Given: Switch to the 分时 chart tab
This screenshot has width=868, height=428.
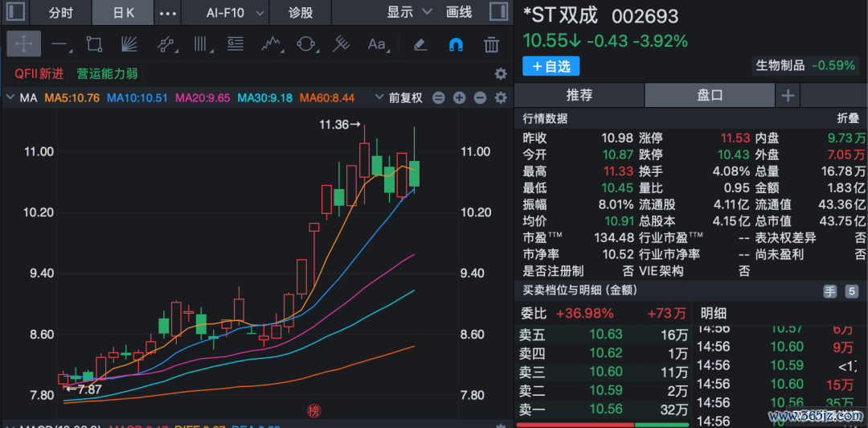Looking at the screenshot, I should [x=61, y=13].
